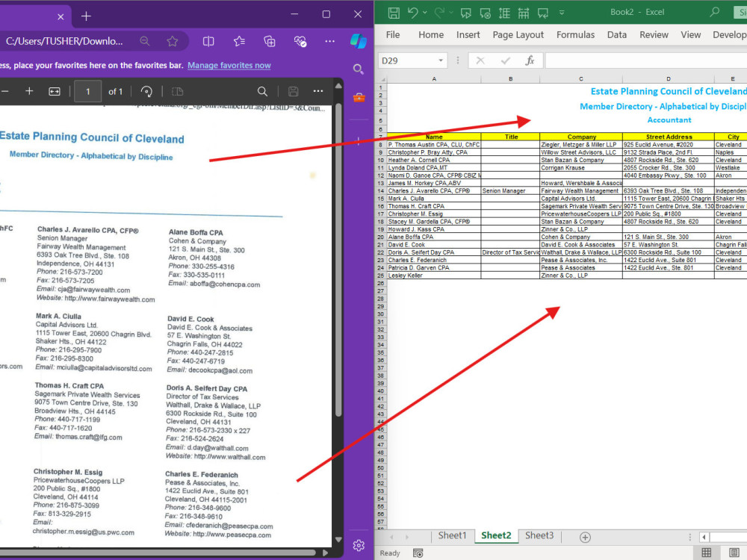
Task: Zoom out the PDF with the minus icon
Action: [4, 91]
